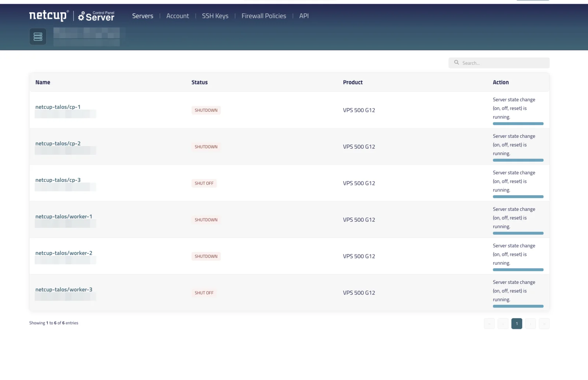This screenshot has width=588, height=380.
Task: Open SSH Keys page
Action: coord(215,16)
